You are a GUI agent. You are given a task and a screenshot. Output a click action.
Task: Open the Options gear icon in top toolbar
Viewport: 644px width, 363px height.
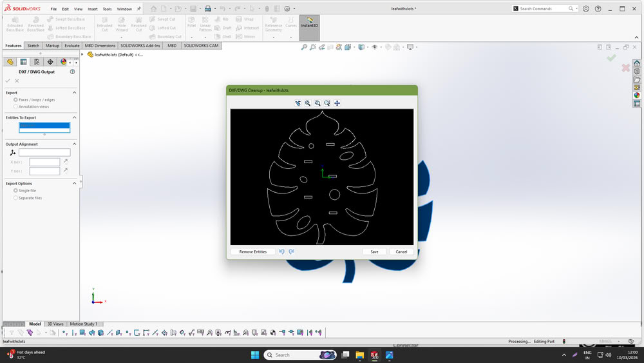pyautogui.click(x=287, y=8)
